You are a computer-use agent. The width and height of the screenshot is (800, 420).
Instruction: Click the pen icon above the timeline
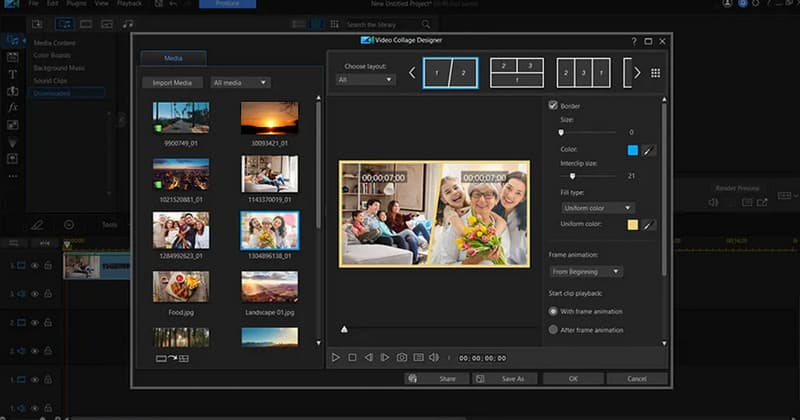point(37,225)
